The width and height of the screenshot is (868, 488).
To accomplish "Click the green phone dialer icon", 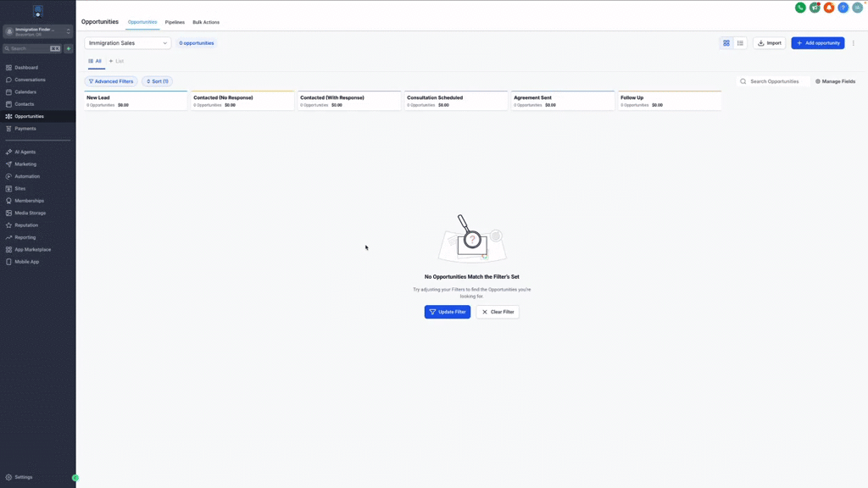I will (800, 8).
